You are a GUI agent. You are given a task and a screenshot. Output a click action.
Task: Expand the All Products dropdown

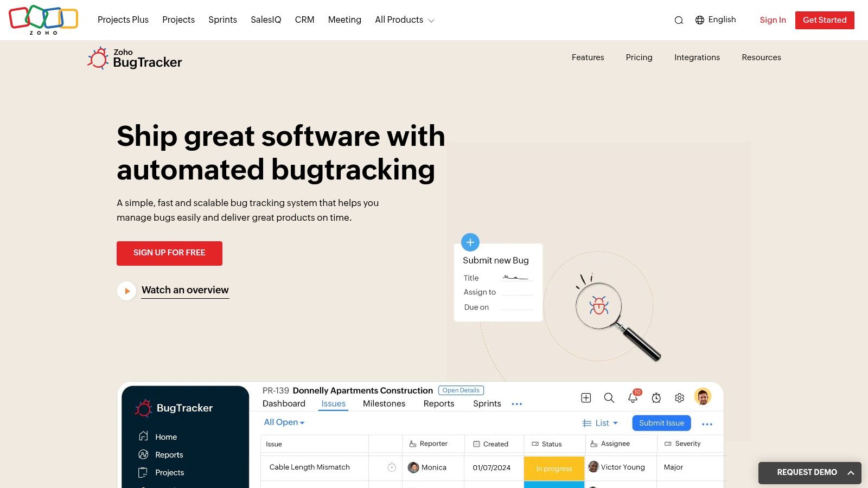(x=405, y=20)
